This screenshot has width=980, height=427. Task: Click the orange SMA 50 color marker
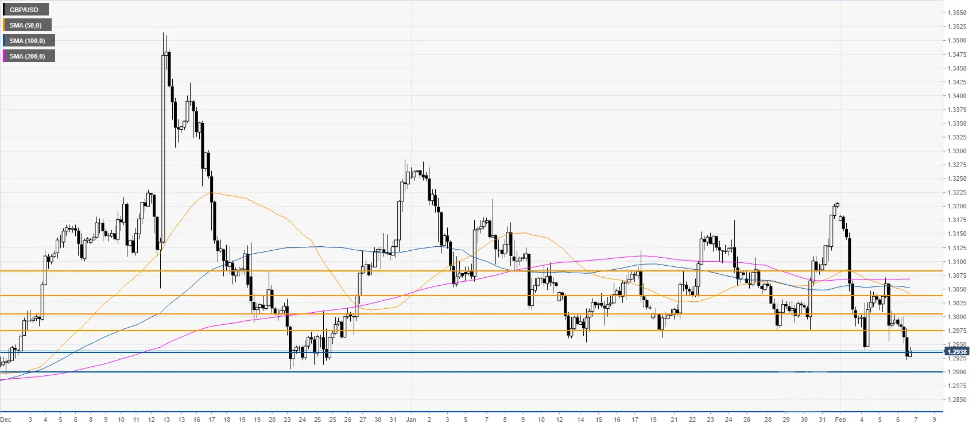click(x=4, y=25)
